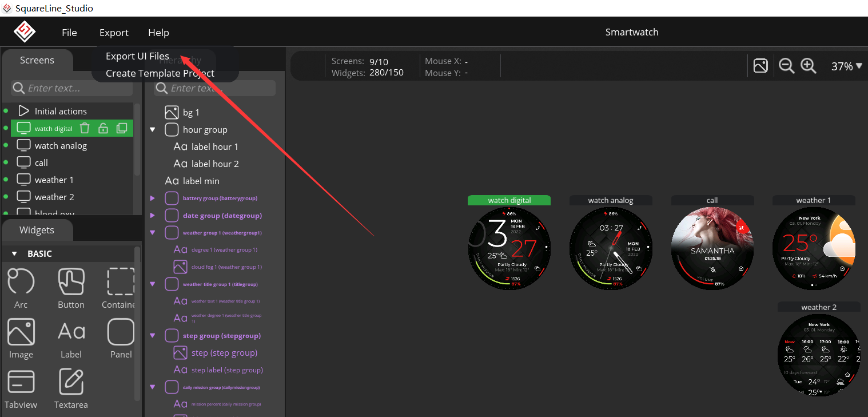Image resolution: width=868 pixels, height=417 pixels.
Task: Select label min in hierarchy
Action: click(x=192, y=181)
